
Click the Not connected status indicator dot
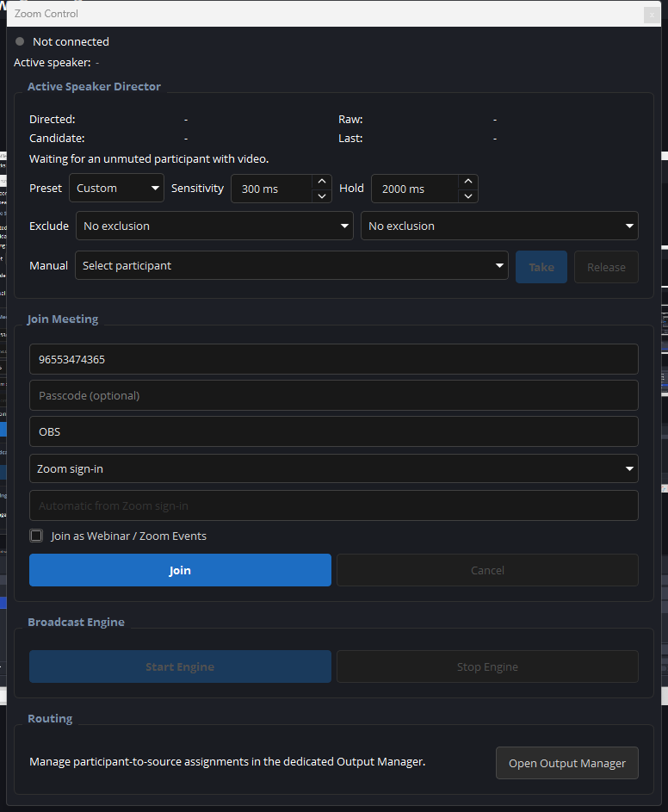tap(20, 41)
